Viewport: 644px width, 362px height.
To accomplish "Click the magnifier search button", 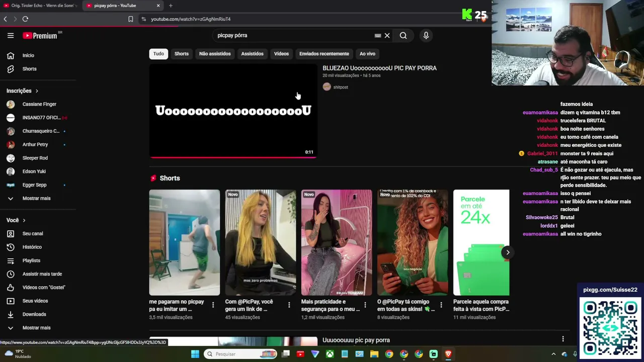I will pyautogui.click(x=403, y=35).
